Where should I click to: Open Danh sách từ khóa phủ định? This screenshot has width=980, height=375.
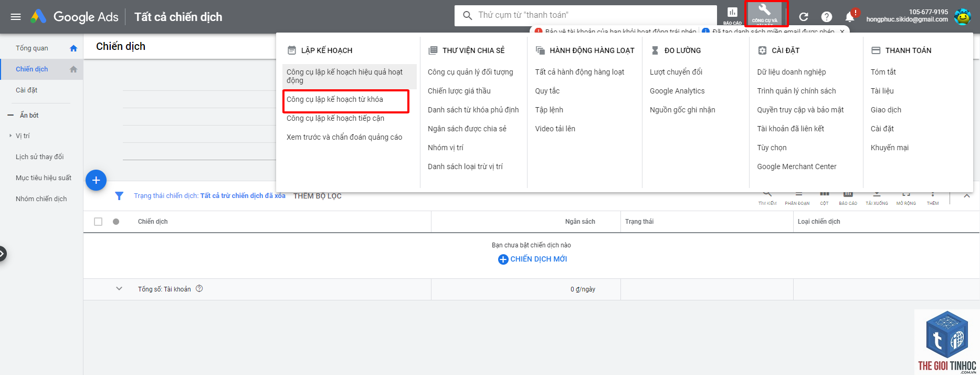[x=473, y=110]
